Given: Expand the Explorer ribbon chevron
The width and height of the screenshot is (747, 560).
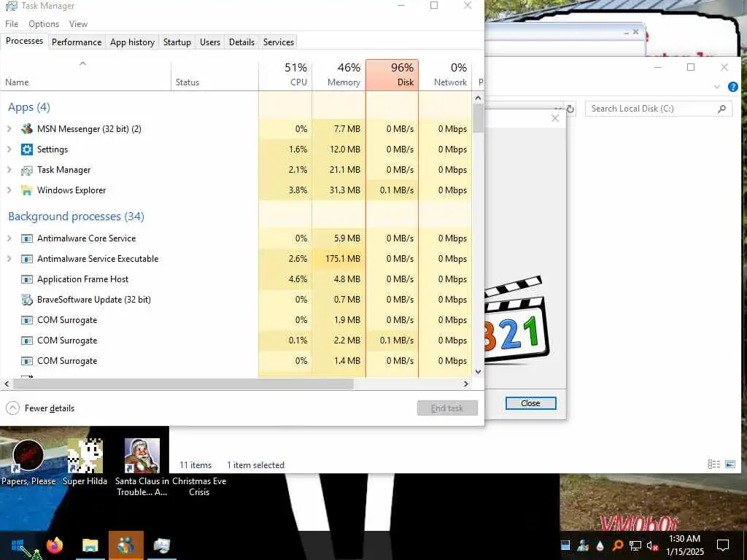Looking at the screenshot, I should coord(716,87).
